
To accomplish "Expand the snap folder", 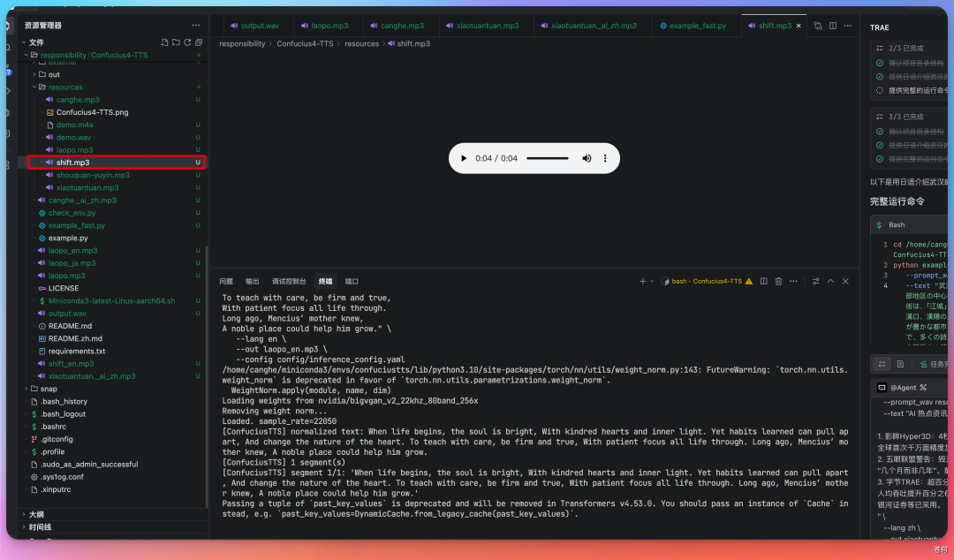I will [x=26, y=389].
